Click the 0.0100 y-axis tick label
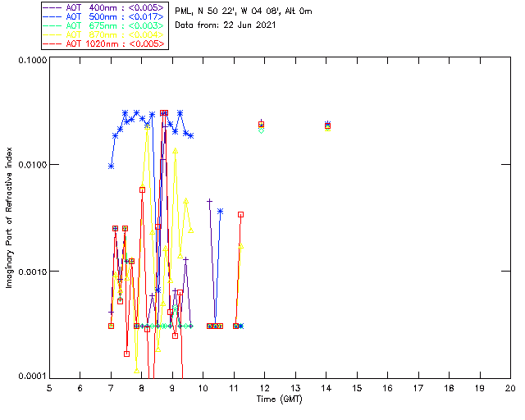Viewport: 525px width, 420px height. click(30, 166)
